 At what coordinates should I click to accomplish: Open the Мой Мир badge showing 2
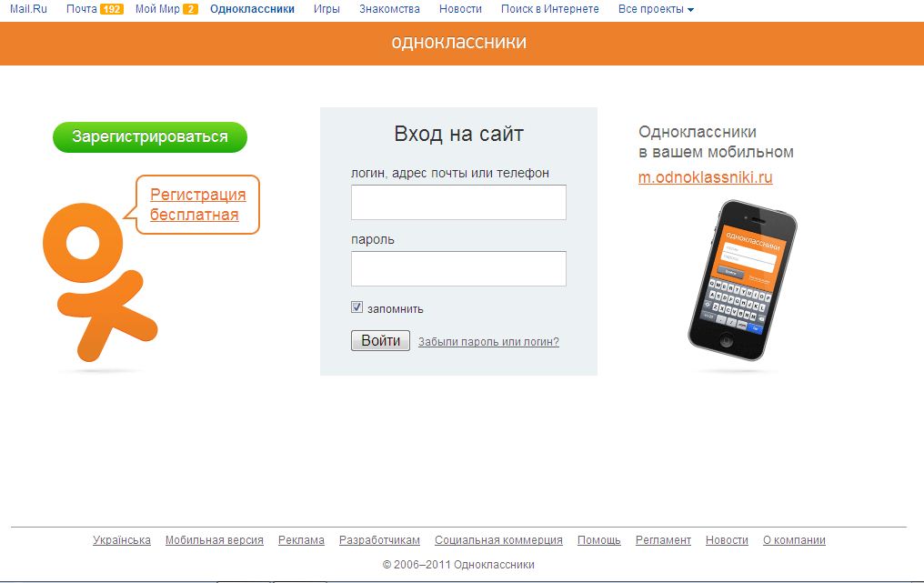click(x=190, y=9)
